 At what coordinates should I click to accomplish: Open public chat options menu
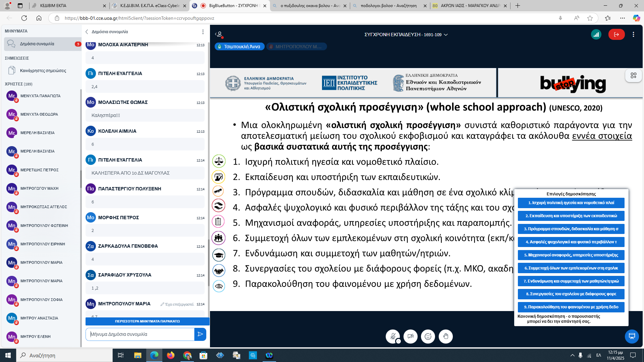pos(203,32)
